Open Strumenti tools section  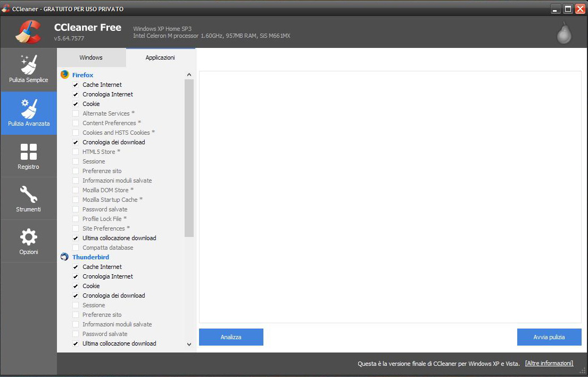point(29,199)
